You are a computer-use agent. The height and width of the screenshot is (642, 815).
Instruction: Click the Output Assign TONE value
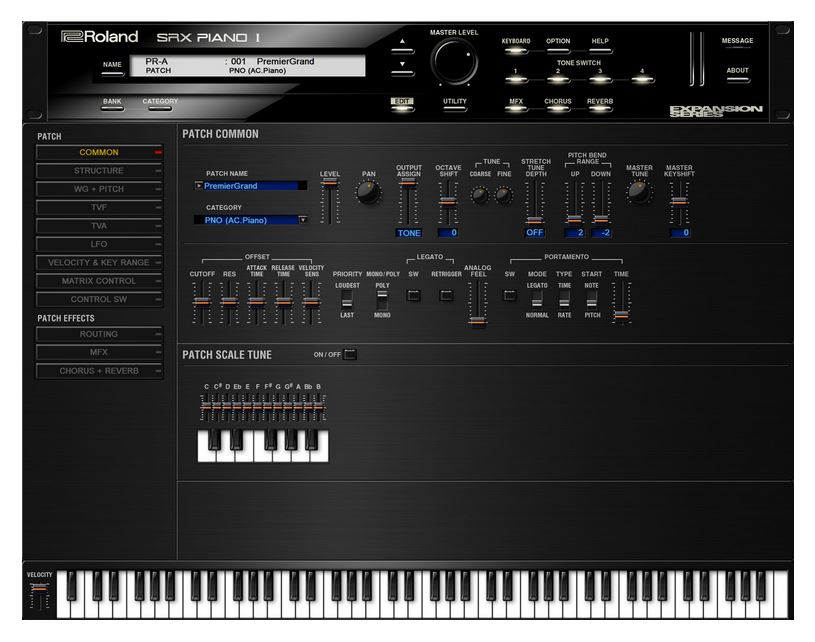[409, 233]
